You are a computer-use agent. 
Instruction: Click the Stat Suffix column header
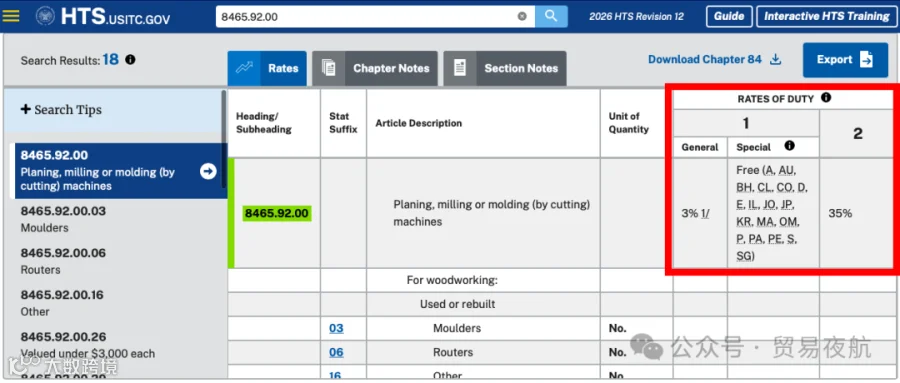tap(343, 123)
